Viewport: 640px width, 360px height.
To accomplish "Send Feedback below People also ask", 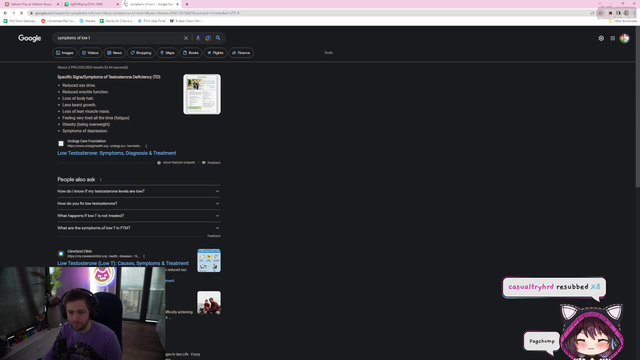I will (x=214, y=236).
